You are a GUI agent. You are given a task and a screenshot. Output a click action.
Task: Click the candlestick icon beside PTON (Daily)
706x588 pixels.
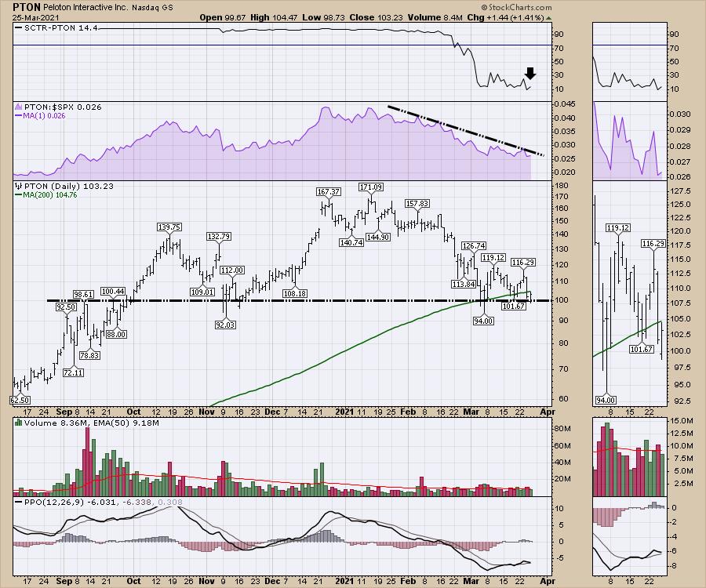[17, 187]
